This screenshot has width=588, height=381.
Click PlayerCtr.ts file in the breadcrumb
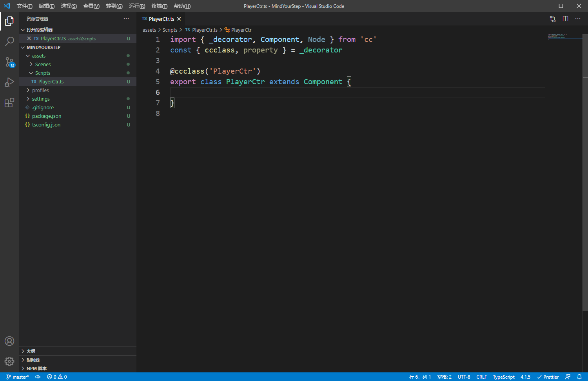[201, 30]
